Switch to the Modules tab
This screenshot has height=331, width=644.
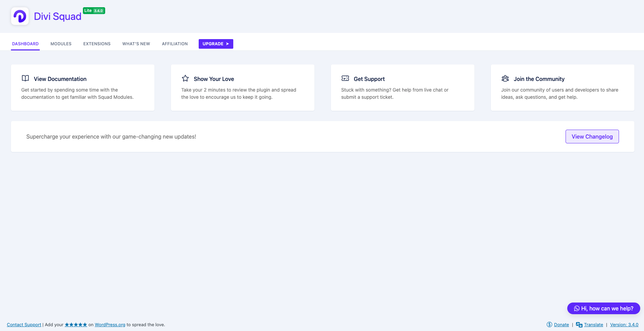[61, 44]
